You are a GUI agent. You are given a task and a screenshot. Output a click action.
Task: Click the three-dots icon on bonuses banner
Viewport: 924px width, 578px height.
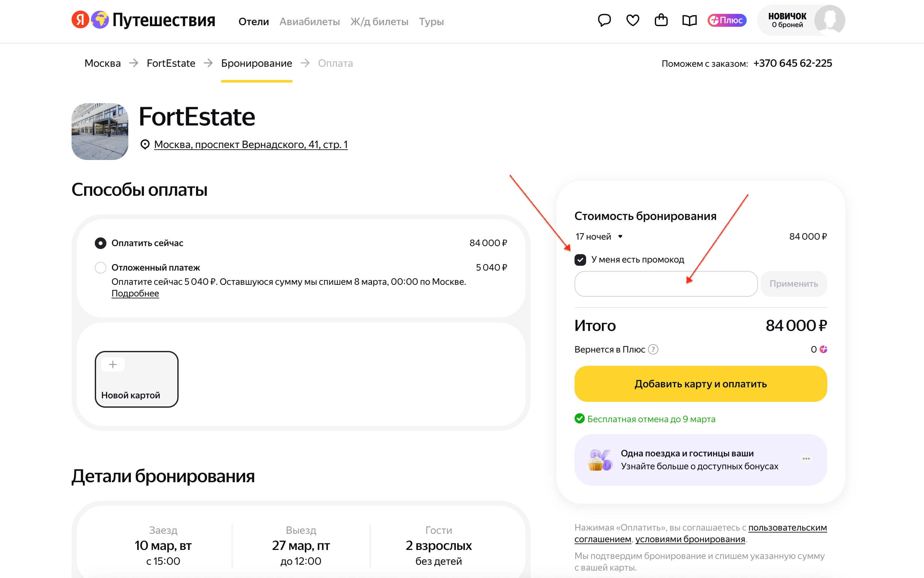point(806,459)
